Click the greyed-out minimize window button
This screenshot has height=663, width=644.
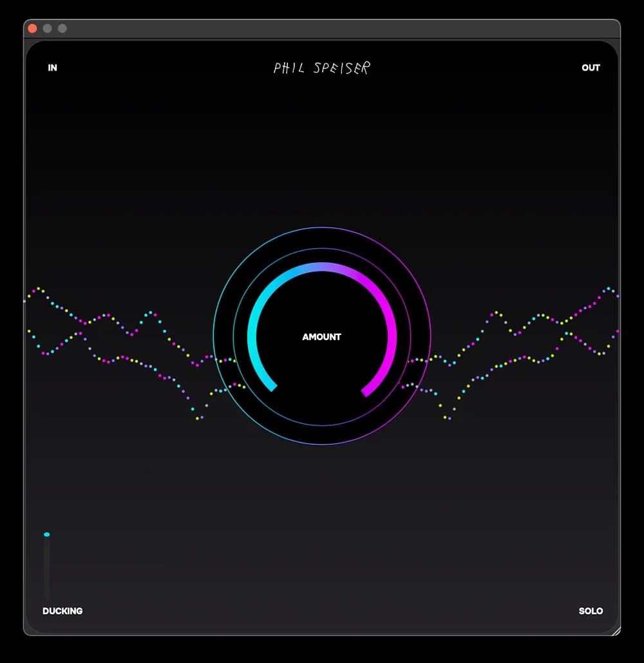(x=47, y=28)
